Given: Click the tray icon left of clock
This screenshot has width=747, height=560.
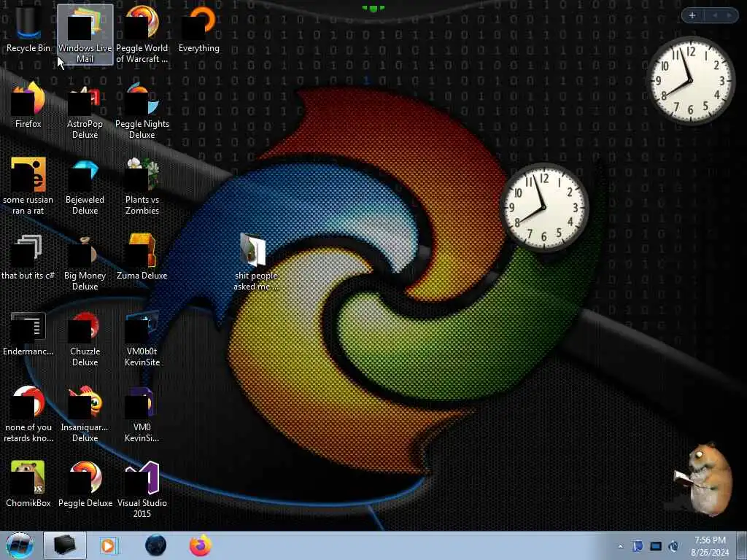Looking at the screenshot, I should click(x=673, y=546).
